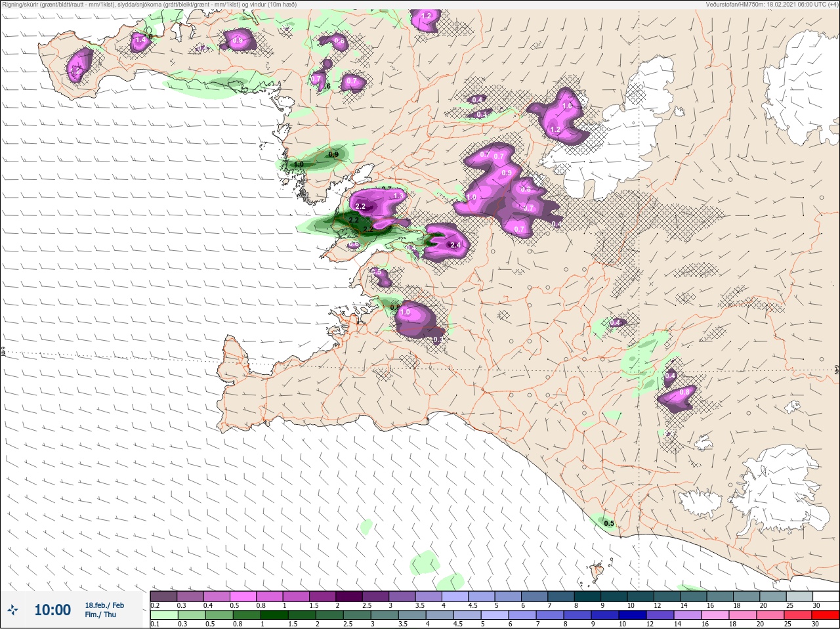Click the 2.4 precipitation value on the map
This screenshot has width=840, height=629.
(x=455, y=245)
